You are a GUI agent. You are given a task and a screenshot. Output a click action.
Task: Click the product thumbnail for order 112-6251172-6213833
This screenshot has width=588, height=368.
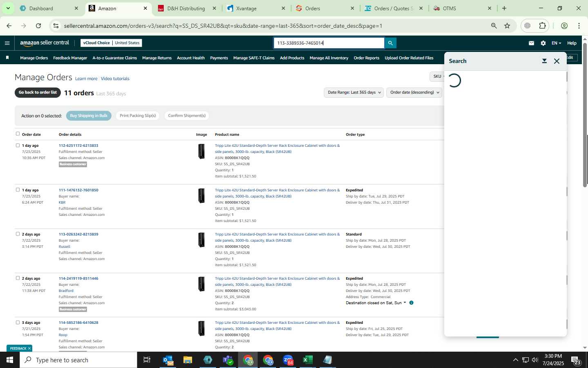point(201,152)
